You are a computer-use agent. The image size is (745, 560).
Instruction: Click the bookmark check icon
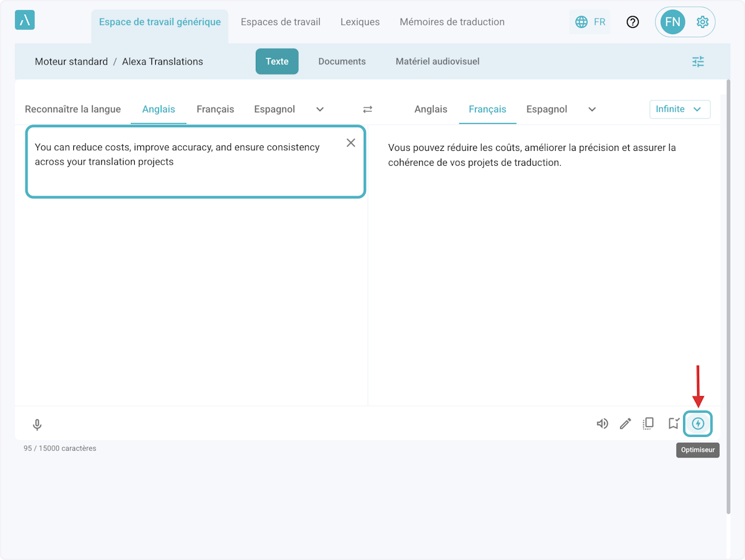(674, 423)
